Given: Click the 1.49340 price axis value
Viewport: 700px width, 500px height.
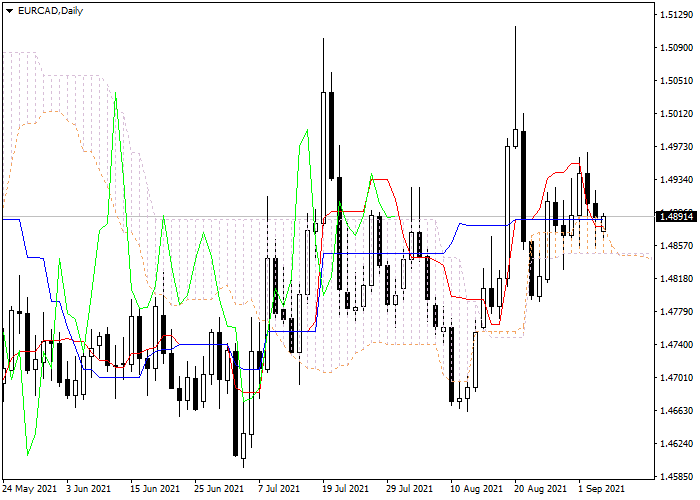Looking at the screenshot, I should click(x=676, y=180).
